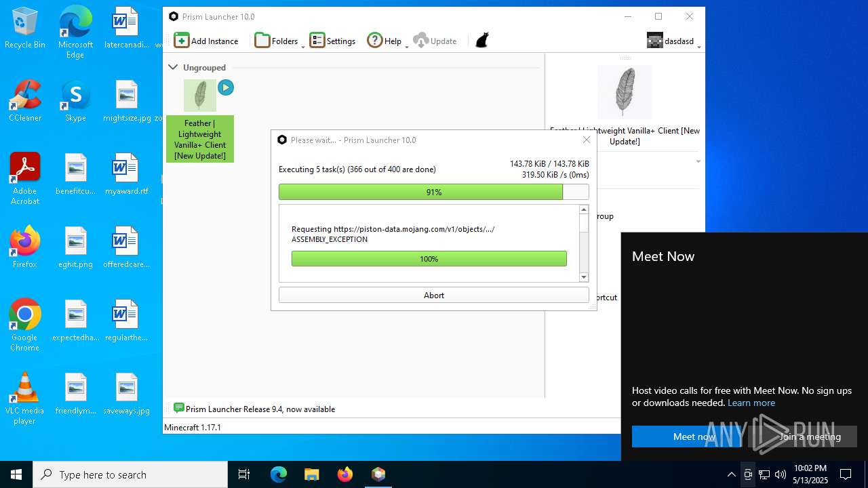Screen dimensions: 868x488
Task: Select the benefitcu image file on desktop
Action: click(x=75, y=175)
